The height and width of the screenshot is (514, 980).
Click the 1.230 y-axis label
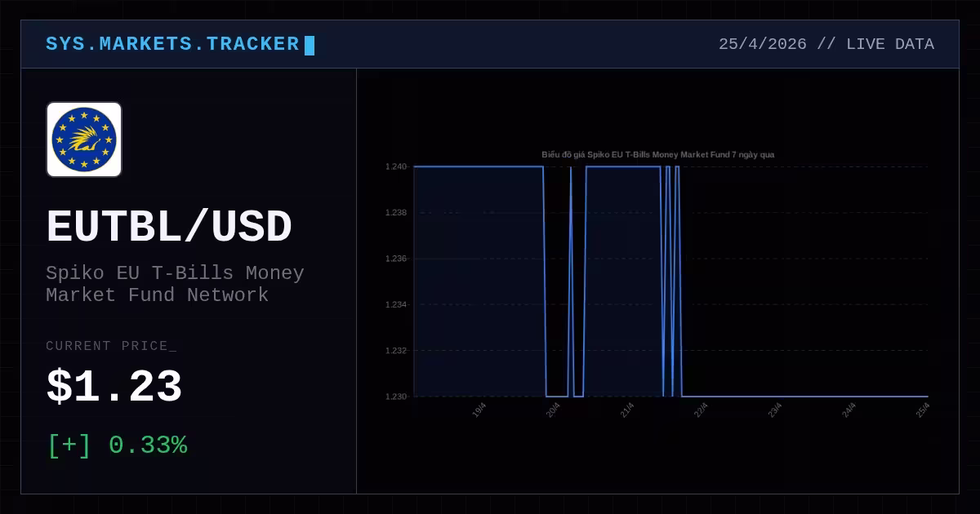tap(396, 397)
